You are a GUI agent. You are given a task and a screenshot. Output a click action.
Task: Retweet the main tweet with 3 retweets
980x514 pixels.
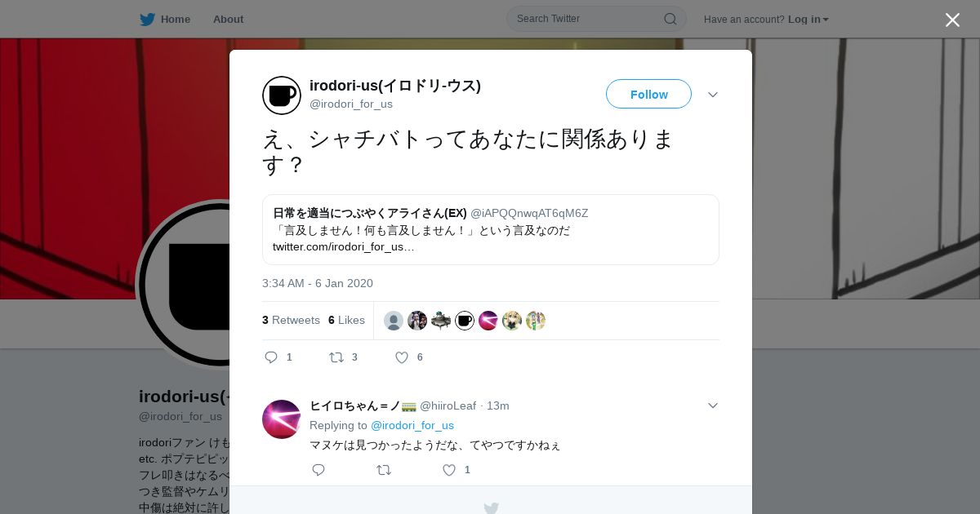coord(336,357)
